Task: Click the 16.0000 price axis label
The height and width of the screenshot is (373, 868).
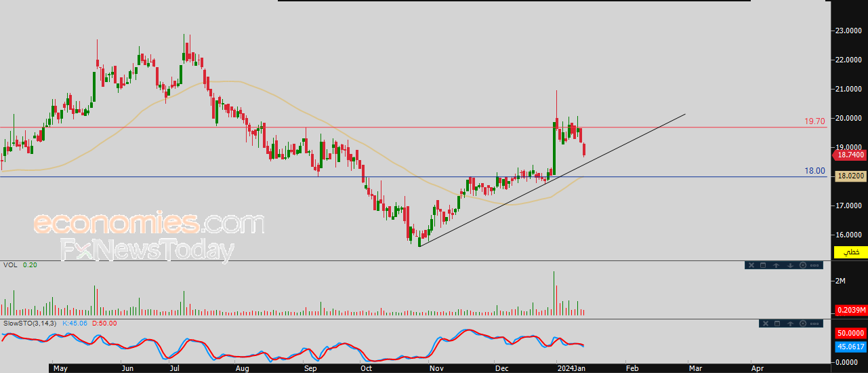Action: [x=849, y=235]
